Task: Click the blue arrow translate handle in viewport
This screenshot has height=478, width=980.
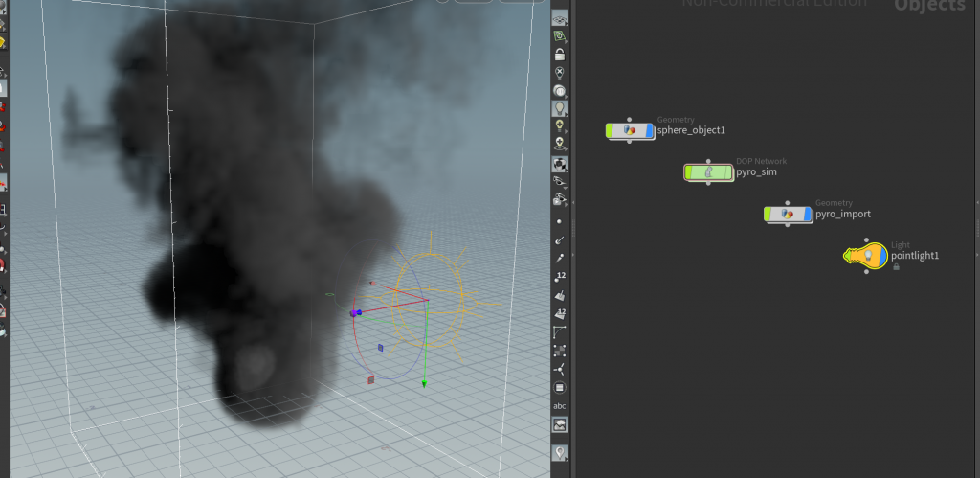Action: [x=357, y=312]
